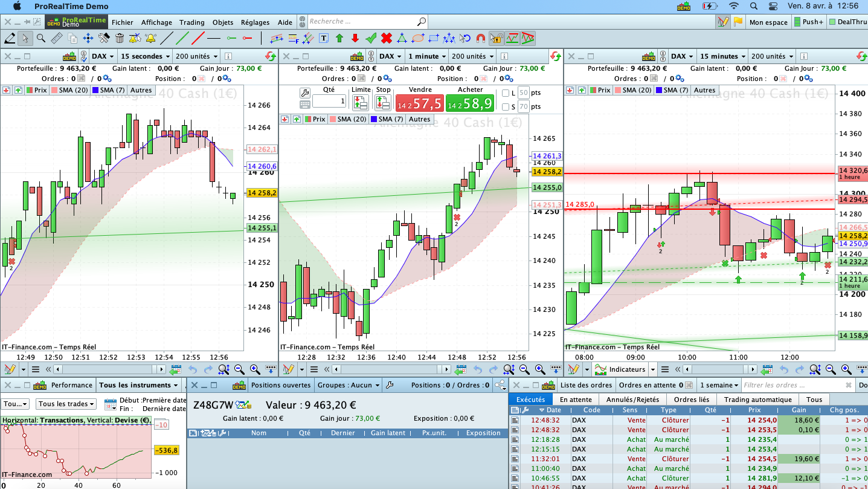Select the ruler measurement tool
868x489 pixels.
(57, 38)
